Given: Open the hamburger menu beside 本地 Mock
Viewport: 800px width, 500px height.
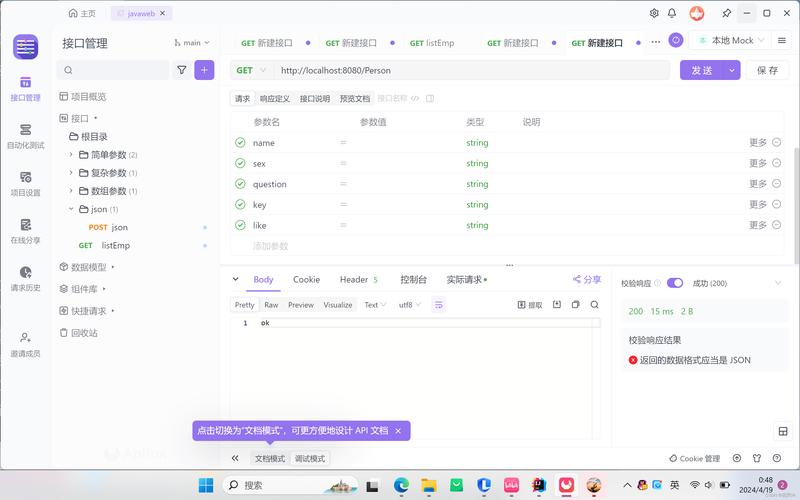Looking at the screenshot, I should click(x=781, y=40).
